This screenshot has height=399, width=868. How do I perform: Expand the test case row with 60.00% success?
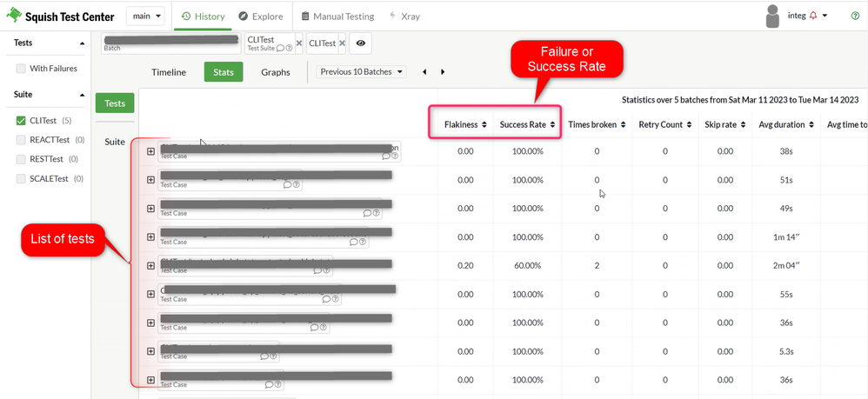pyautogui.click(x=150, y=266)
